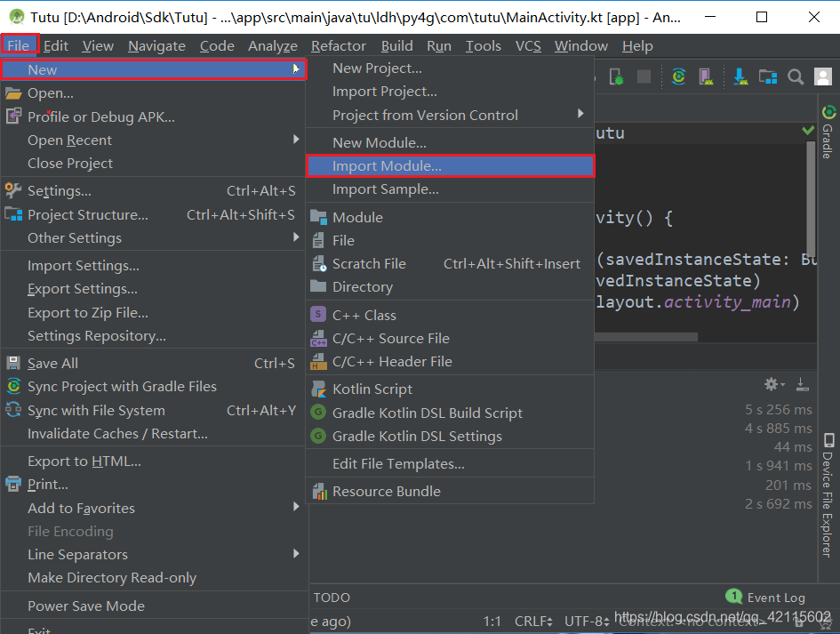Open the Navigate menu
This screenshot has width=840, height=634.
pos(156,46)
